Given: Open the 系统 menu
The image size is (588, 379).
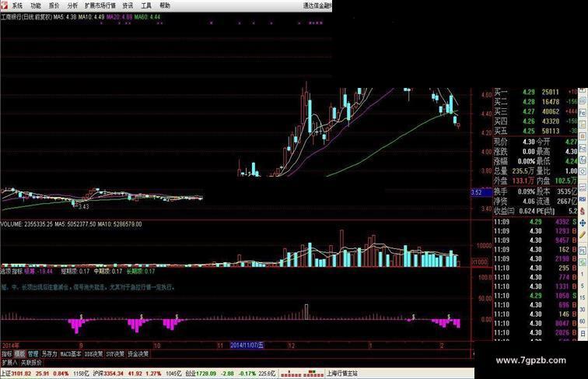Looking at the screenshot, I should (x=17, y=5).
